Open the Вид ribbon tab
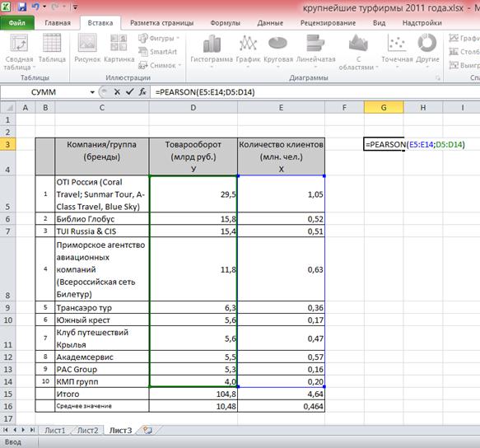The image size is (480, 448). tap(379, 23)
